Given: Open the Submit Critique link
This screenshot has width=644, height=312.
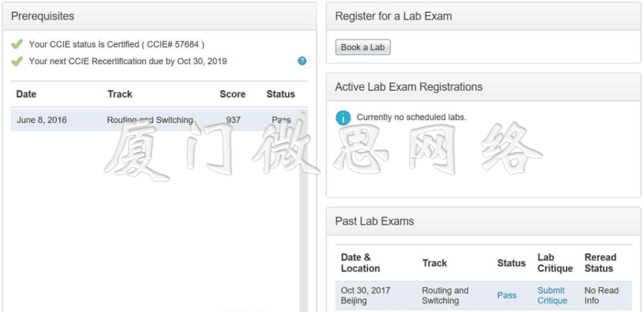Looking at the screenshot, I should (552, 296).
